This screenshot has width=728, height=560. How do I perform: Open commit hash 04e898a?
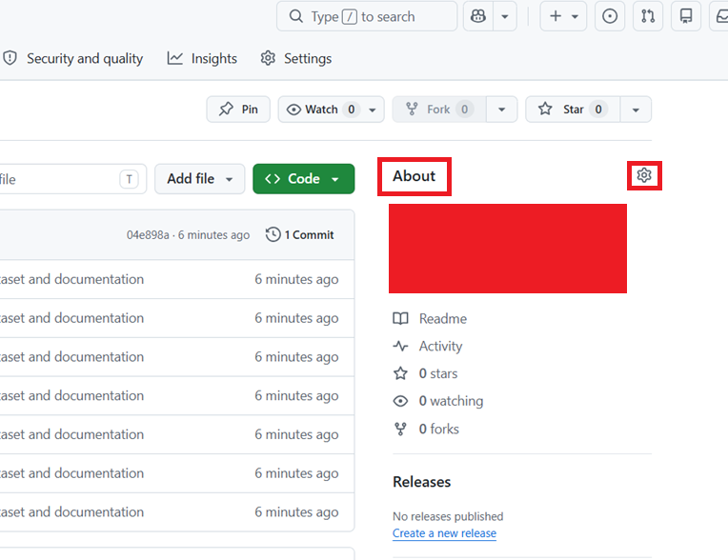click(148, 235)
